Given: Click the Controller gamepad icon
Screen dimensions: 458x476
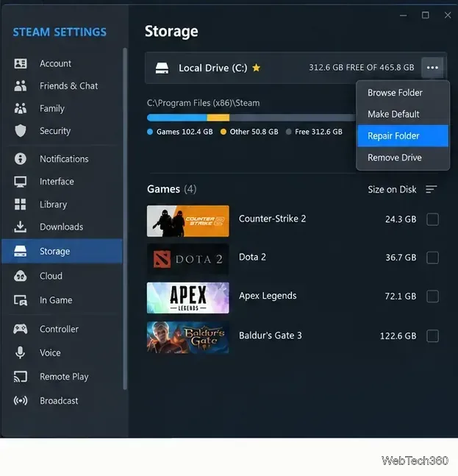Looking at the screenshot, I should 21,329.
